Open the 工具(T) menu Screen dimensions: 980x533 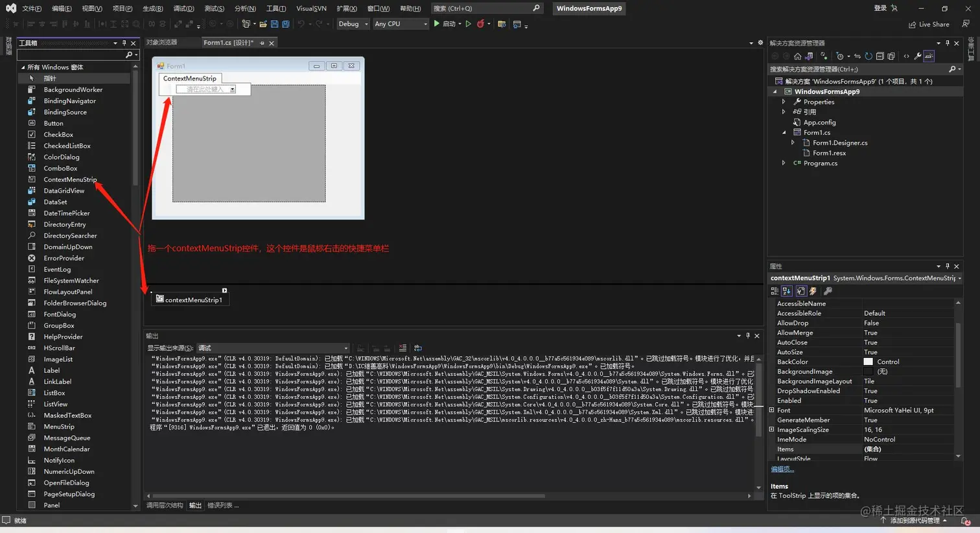coord(276,8)
